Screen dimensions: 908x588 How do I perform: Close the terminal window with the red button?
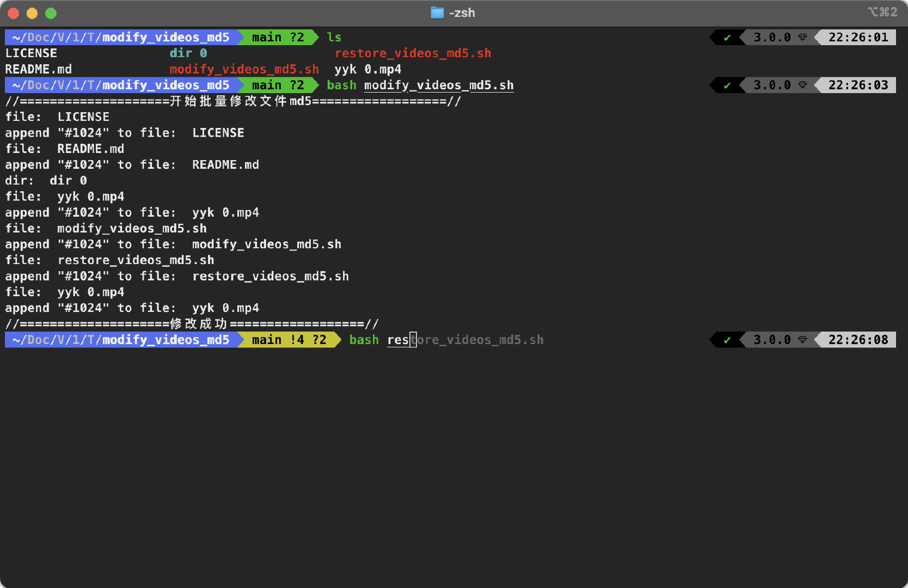coord(14,13)
